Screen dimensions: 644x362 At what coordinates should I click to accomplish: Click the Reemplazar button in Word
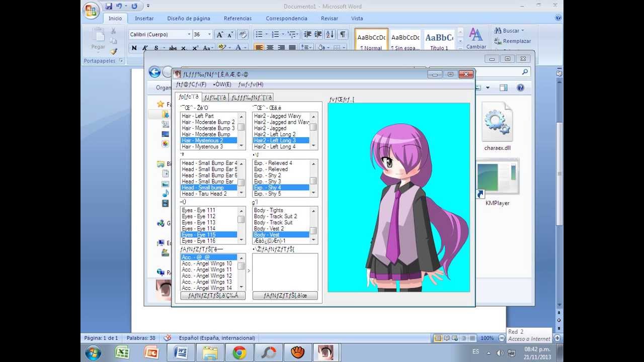pyautogui.click(x=512, y=41)
